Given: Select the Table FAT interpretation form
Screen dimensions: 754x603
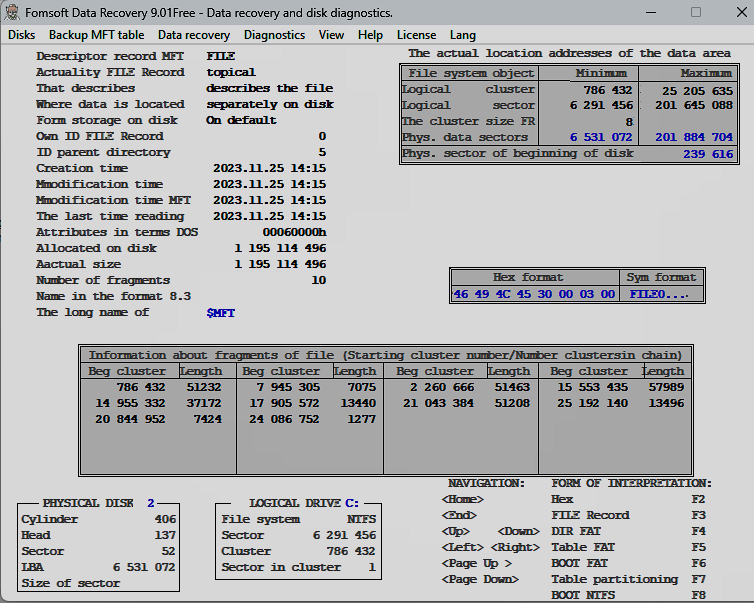Looking at the screenshot, I should coord(583,547).
